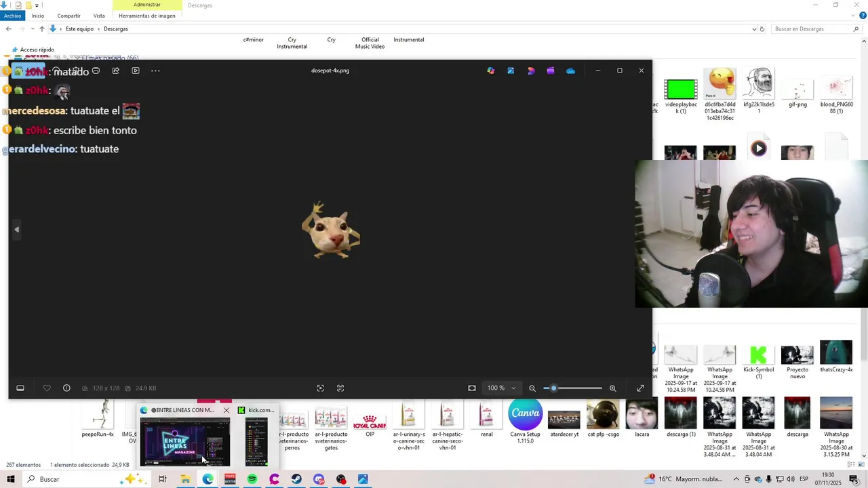This screenshot has height=488, width=868.
Task: Open Spotify from the taskbar
Action: (x=252, y=479)
